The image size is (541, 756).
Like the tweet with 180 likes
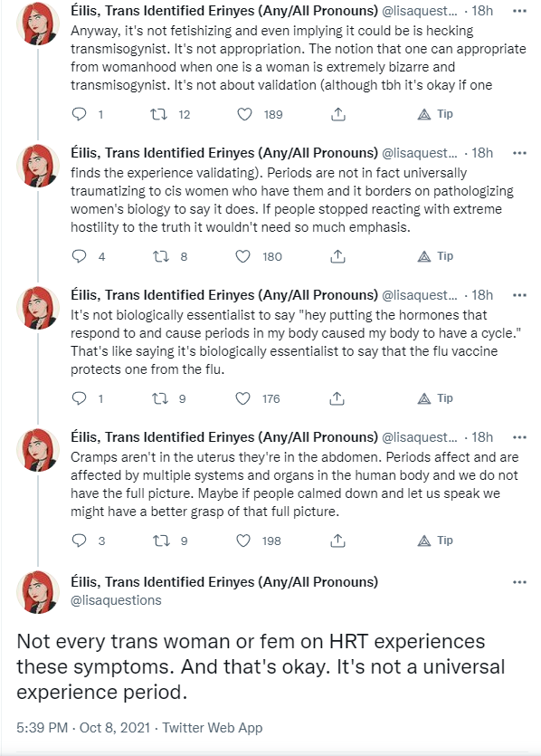(x=242, y=256)
